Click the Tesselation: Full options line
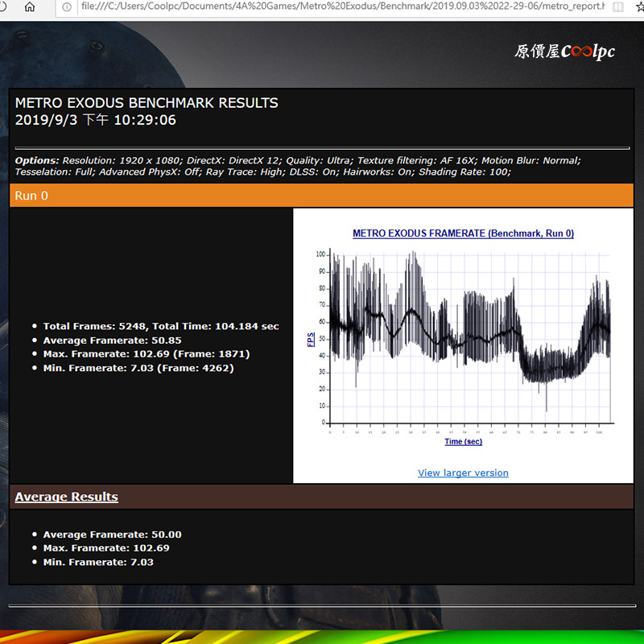Image resolution: width=644 pixels, height=644 pixels. (x=263, y=171)
